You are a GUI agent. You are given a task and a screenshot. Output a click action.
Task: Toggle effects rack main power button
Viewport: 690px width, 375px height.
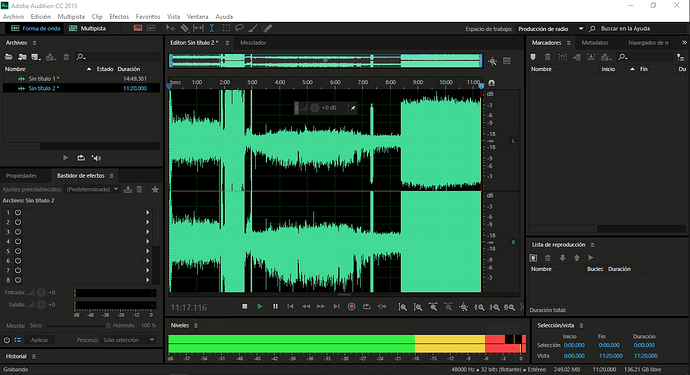(7, 340)
